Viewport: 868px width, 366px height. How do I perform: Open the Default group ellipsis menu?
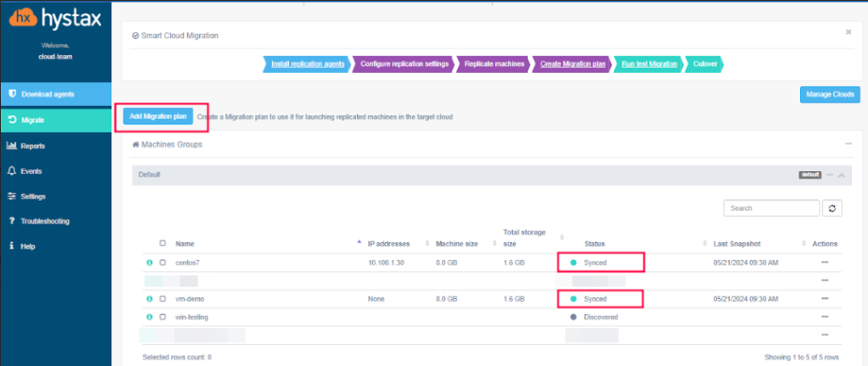831,175
